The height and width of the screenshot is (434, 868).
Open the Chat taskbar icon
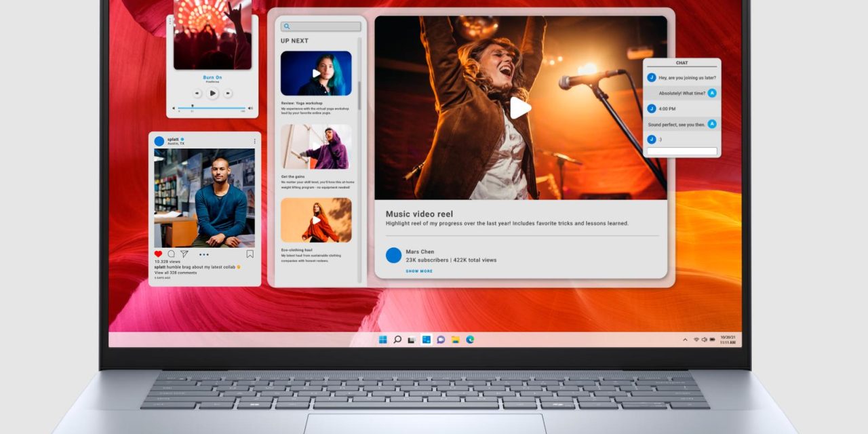pyautogui.click(x=441, y=339)
